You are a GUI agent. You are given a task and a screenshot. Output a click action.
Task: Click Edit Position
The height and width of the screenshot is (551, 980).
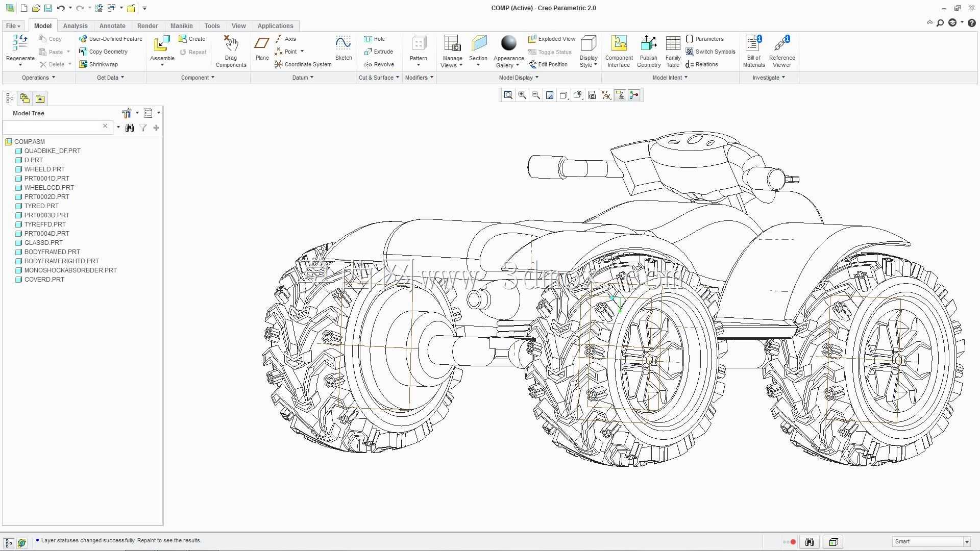[548, 64]
